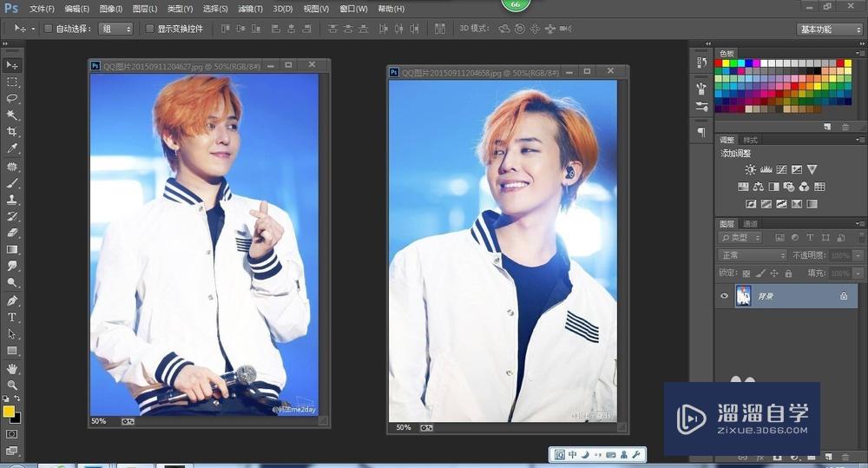Open the 图像(I) menu

pyautogui.click(x=111, y=9)
